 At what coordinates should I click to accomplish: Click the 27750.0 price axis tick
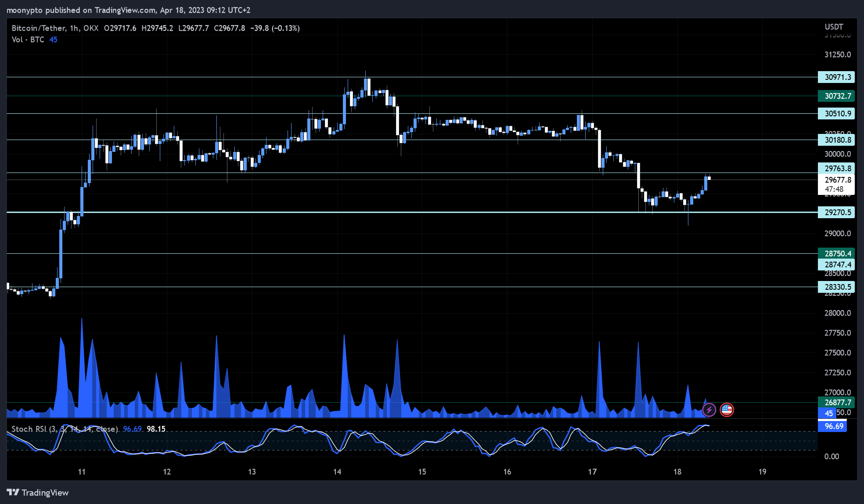pos(838,333)
